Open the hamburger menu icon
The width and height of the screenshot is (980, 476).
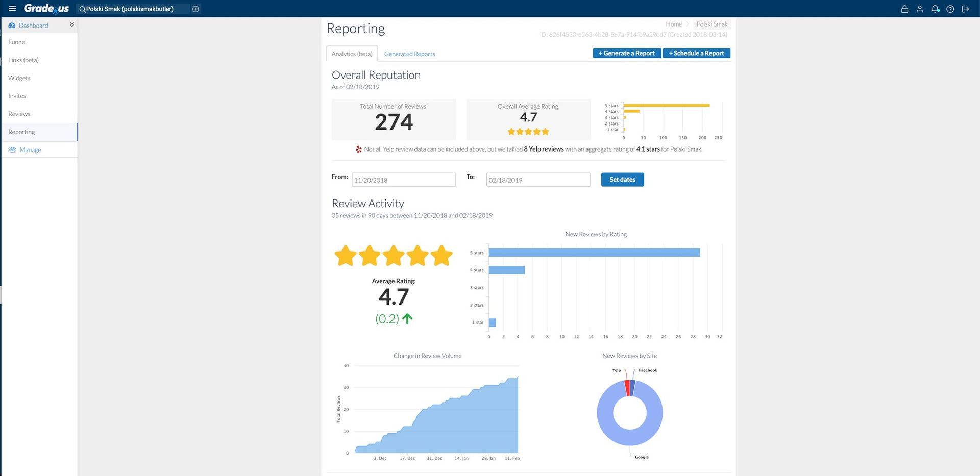tap(12, 9)
